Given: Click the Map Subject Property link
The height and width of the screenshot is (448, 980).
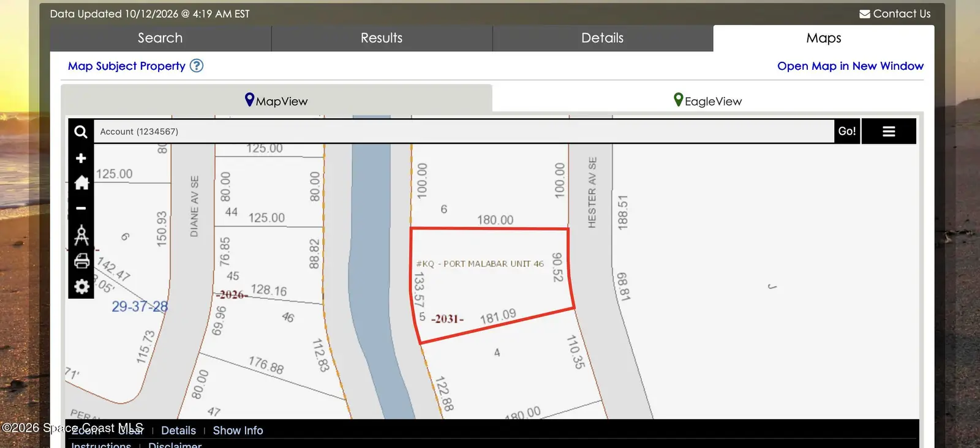Looking at the screenshot, I should tap(127, 66).
